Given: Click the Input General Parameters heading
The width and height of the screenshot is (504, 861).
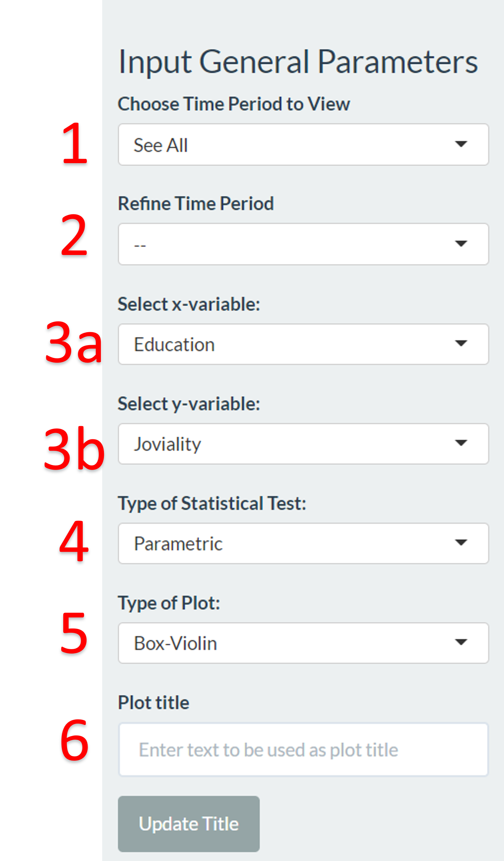Looking at the screenshot, I should [298, 62].
